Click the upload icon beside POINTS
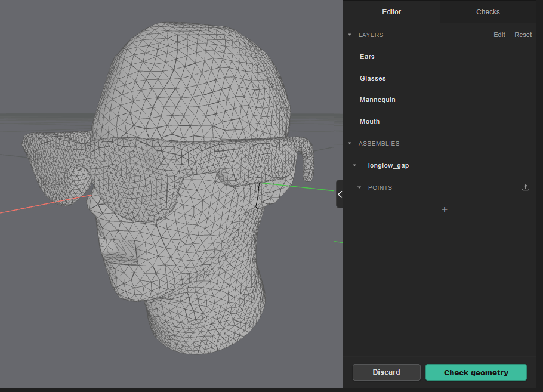 [x=525, y=187]
